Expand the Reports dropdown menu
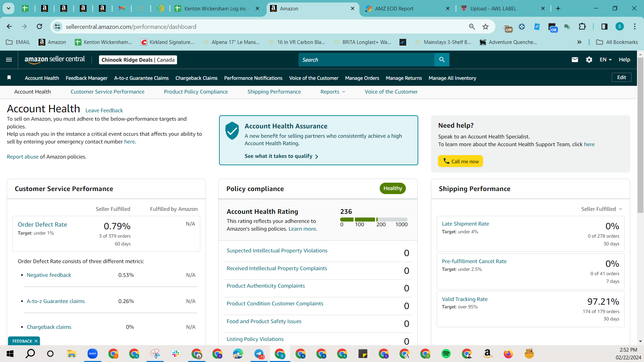644x362 pixels. 333,92
